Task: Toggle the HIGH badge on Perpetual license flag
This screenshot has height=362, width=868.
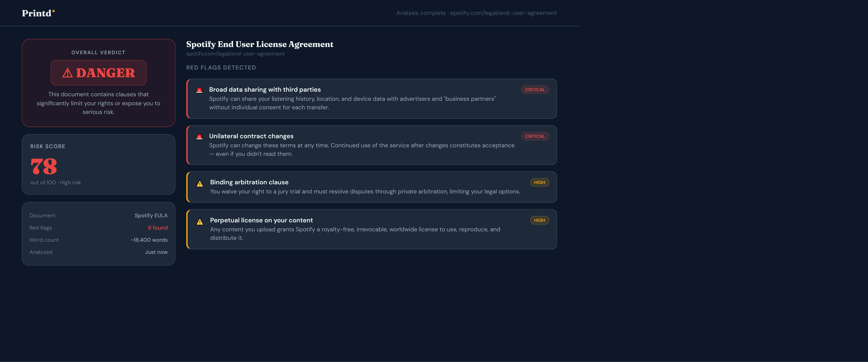Action: [539, 220]
